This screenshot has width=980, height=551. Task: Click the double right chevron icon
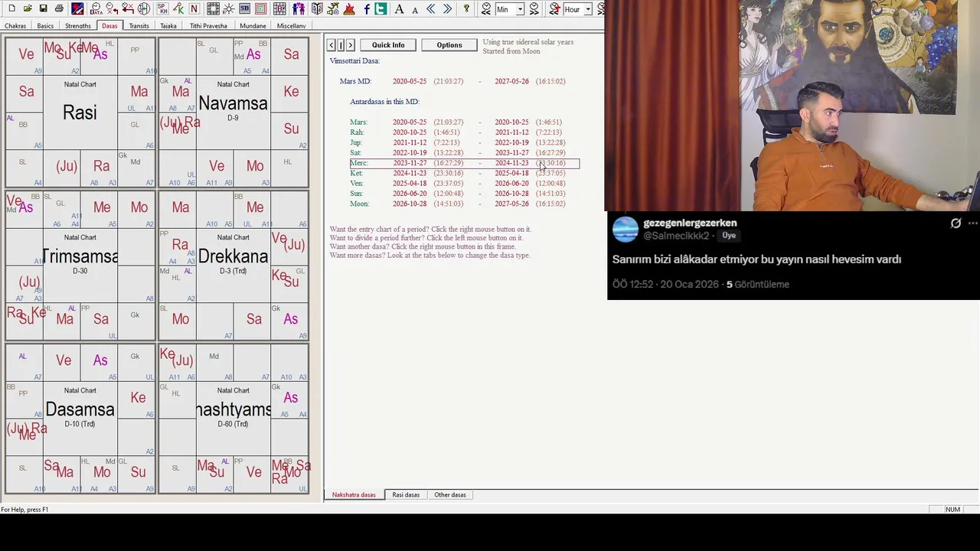click(x=447, y=8)
